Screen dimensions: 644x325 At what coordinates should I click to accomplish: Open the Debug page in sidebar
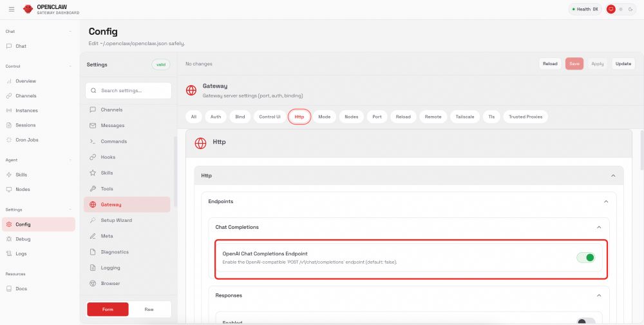(23, 239)
